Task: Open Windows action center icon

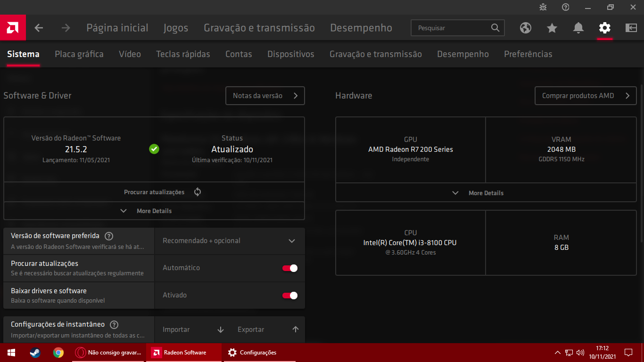Action: click(628, 353)
